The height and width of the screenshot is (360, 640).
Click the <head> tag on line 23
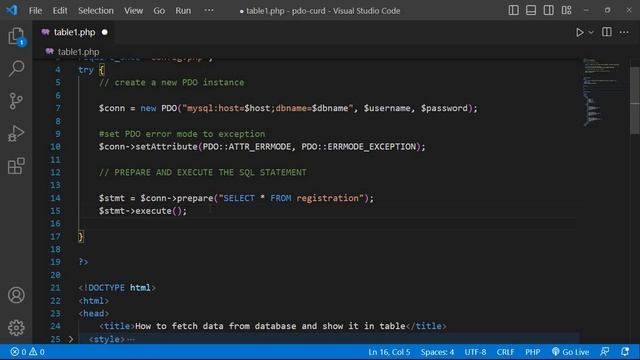point(94,313)
